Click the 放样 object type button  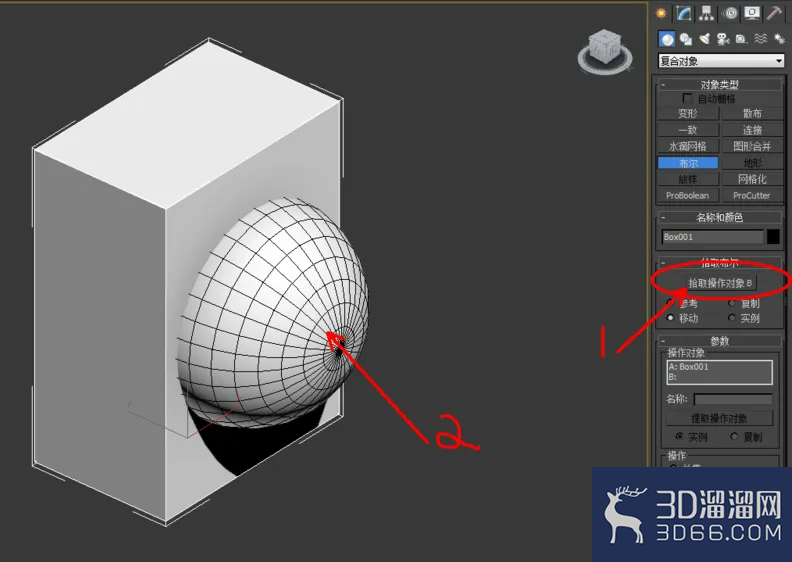687,179
